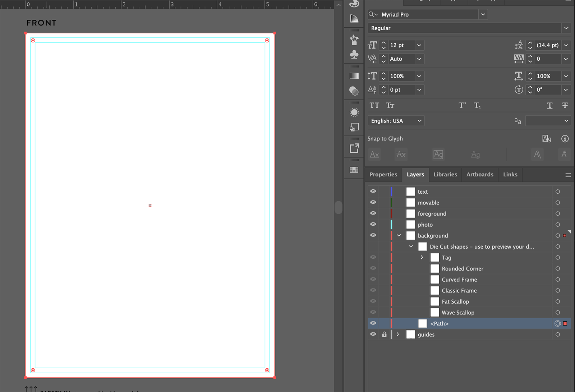Screen dimensions: 575x392
Task: Select the Wave Scallop sublayer
Action: tap(458, 313)
